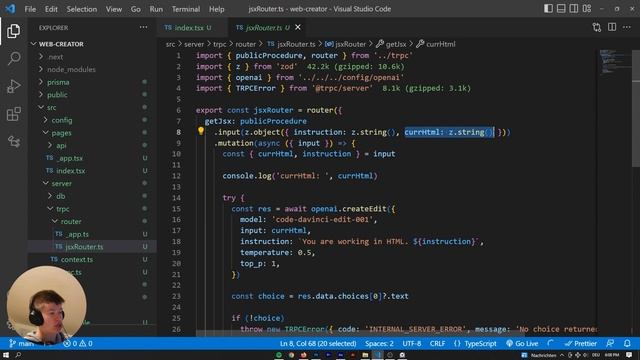The image size is (640, 360).
Task: Change indentation via Spaces: 2
Action: [379, 344]
